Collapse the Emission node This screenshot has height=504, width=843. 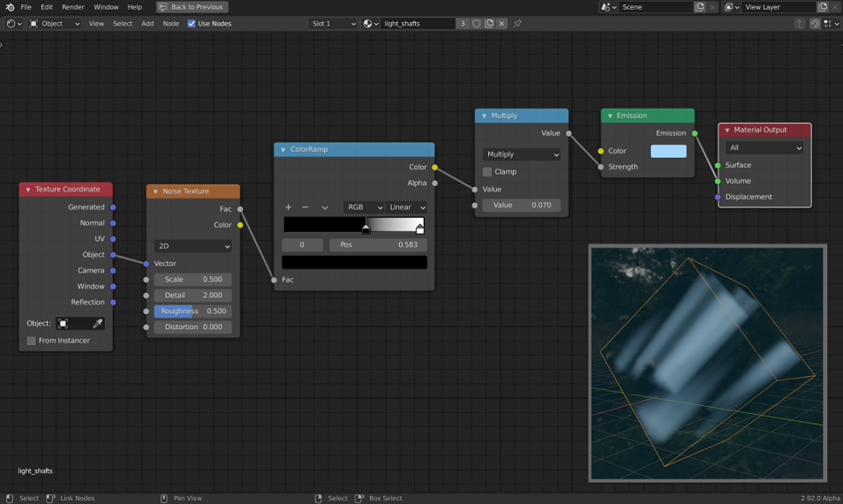[610, 116]
